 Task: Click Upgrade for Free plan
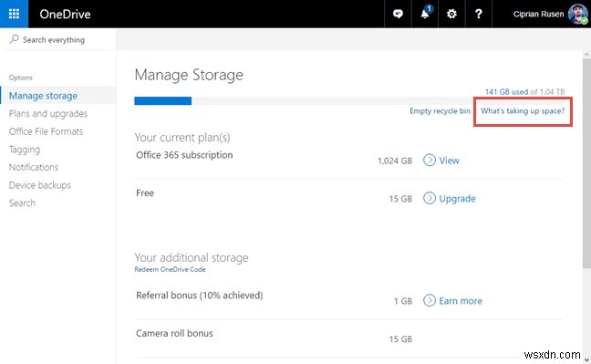[x=457, y=198]
